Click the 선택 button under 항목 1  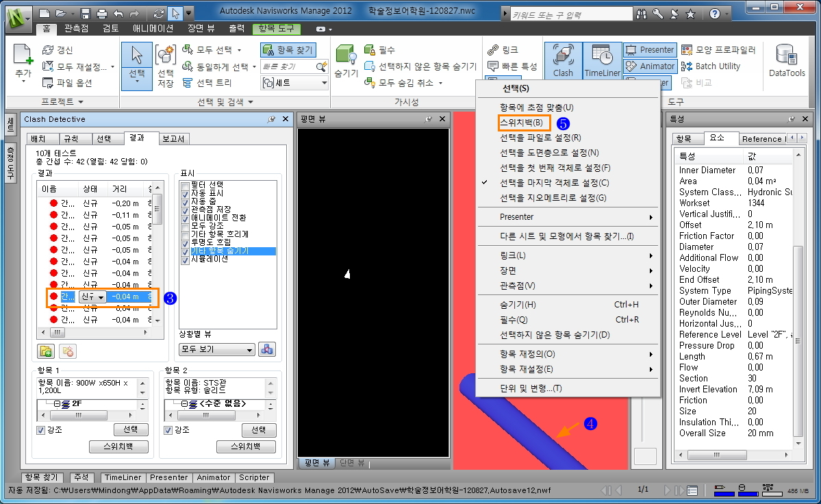130,430
